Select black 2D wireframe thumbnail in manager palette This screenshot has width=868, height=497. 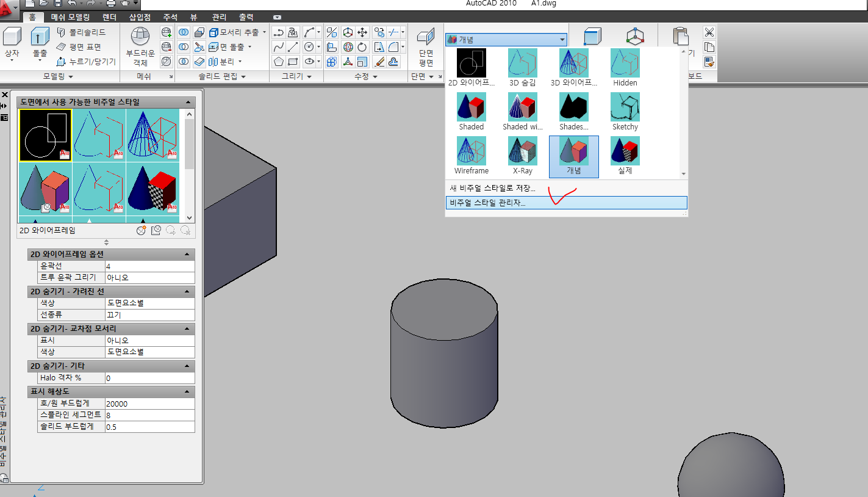(45, 135)
